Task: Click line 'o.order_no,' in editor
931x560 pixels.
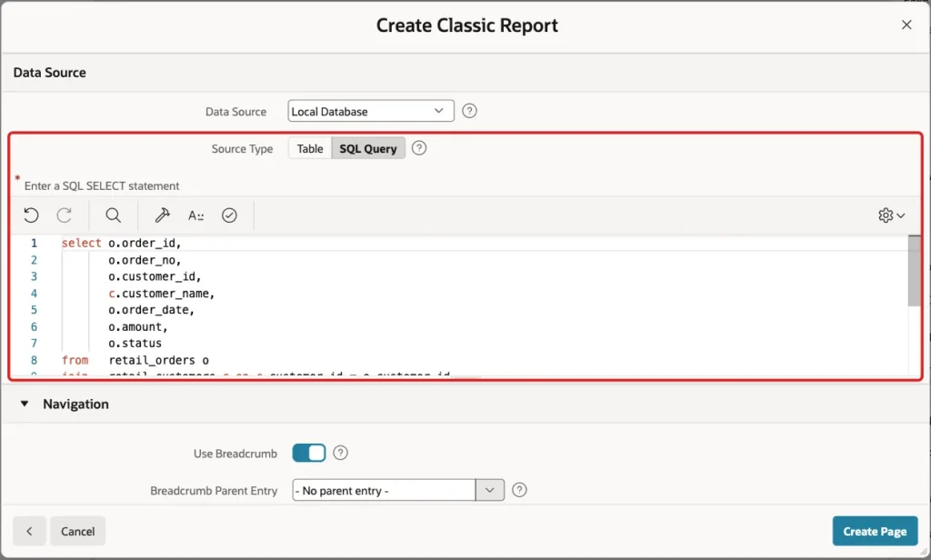Action: pos(145,260)
